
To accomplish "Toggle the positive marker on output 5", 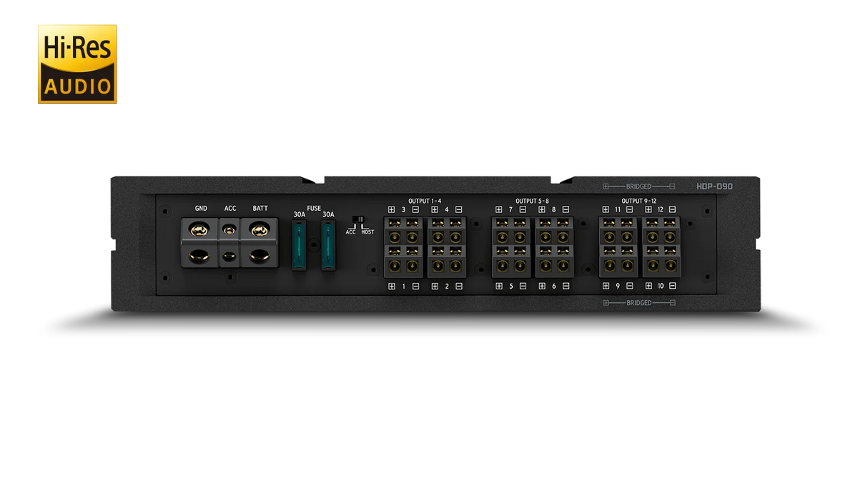I will [499, 286].
